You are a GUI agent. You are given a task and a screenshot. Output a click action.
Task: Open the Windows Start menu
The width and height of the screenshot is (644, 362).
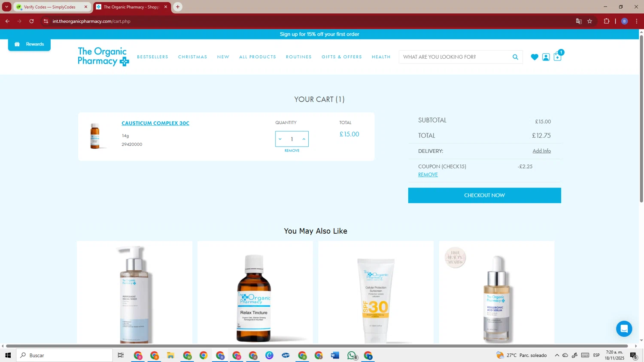click(8, 355)
